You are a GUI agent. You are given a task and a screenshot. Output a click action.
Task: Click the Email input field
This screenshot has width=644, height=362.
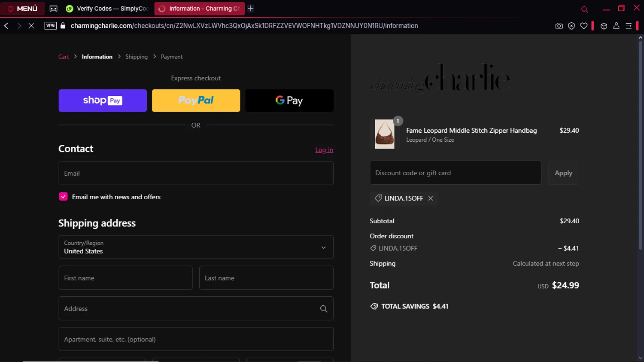point(196,173)
